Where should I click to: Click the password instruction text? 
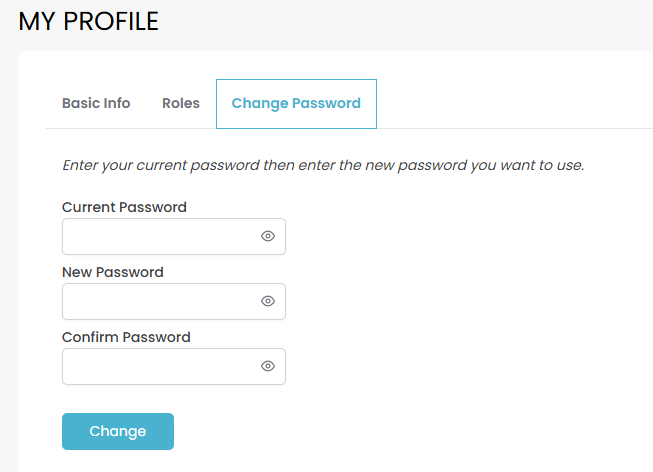(322, 164)
